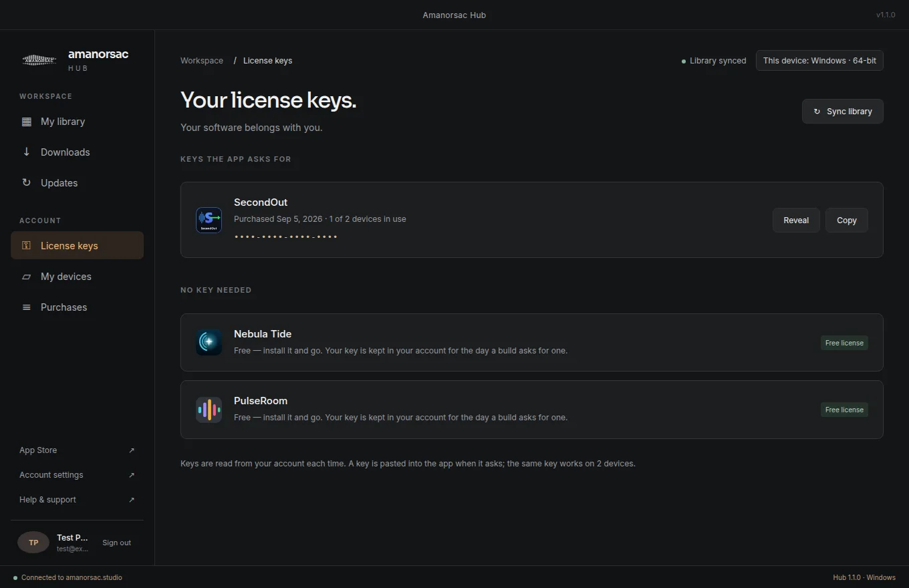The image size is (909, 588).
Task: Click the This device: Windows 64-bit badge
Action: click(x=819, y=60)
